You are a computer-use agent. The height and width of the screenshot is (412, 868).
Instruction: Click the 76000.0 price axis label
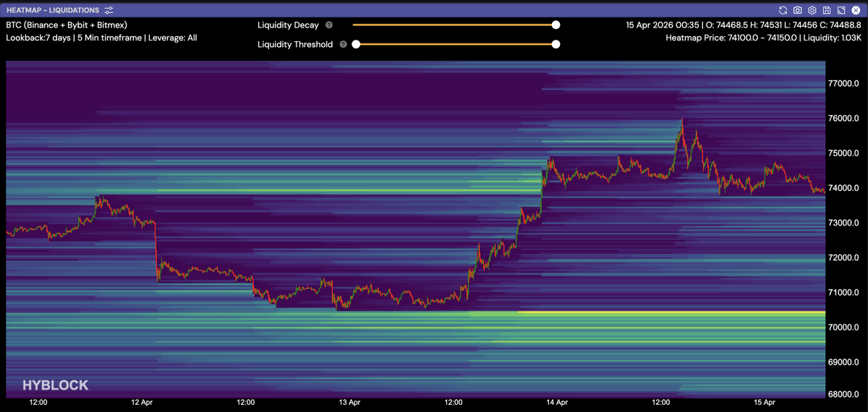point(843,119)
